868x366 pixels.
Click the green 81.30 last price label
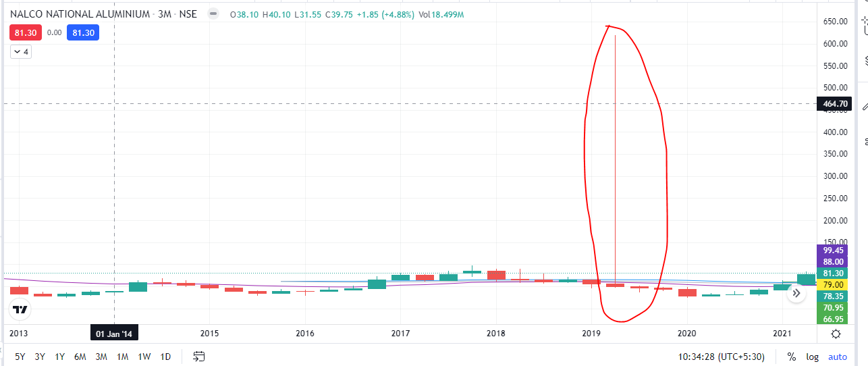pos(834,273)
